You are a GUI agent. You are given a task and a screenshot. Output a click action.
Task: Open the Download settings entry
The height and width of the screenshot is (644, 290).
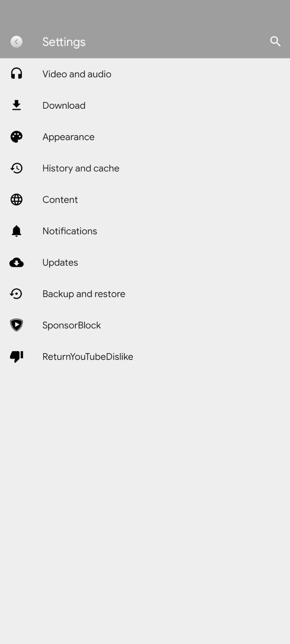pos(63,105)
